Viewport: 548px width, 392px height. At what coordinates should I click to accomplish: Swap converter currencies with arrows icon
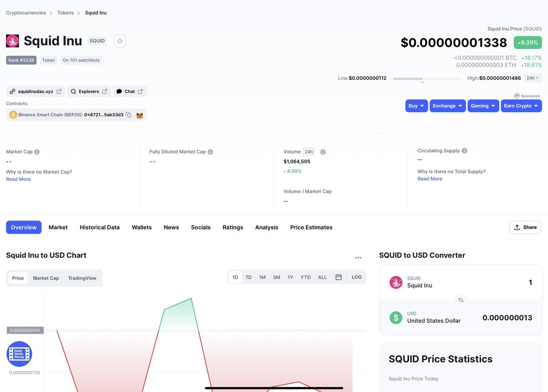tap(461, 300)
